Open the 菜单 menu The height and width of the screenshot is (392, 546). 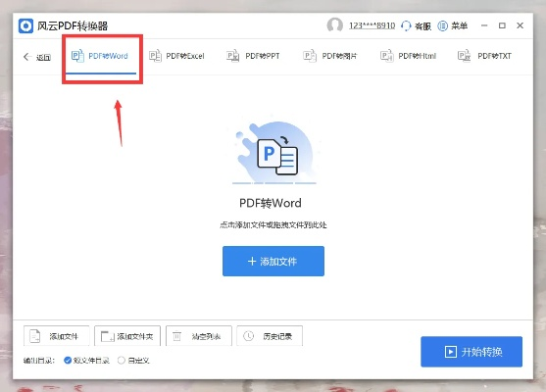point(452,25)
